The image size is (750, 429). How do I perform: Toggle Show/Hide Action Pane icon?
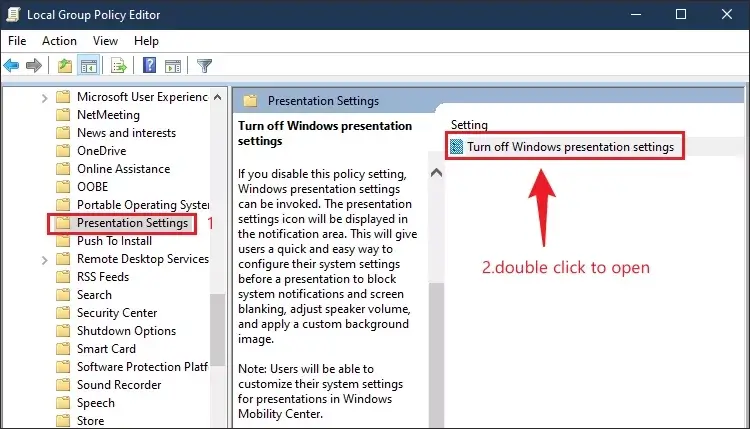[x=173, y=66]
